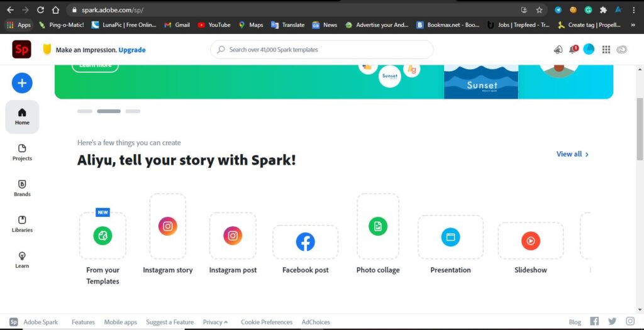Click the Adobe Spark Sp logo

[22, 50]
